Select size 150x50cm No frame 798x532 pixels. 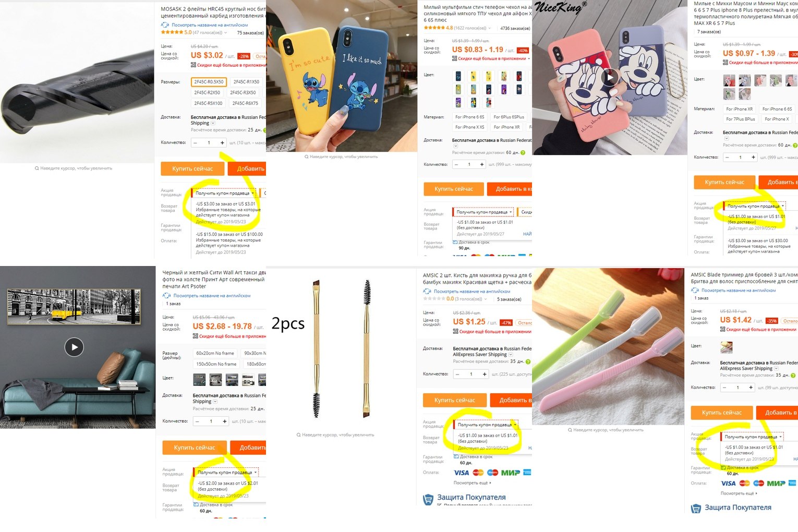[216, 364]
